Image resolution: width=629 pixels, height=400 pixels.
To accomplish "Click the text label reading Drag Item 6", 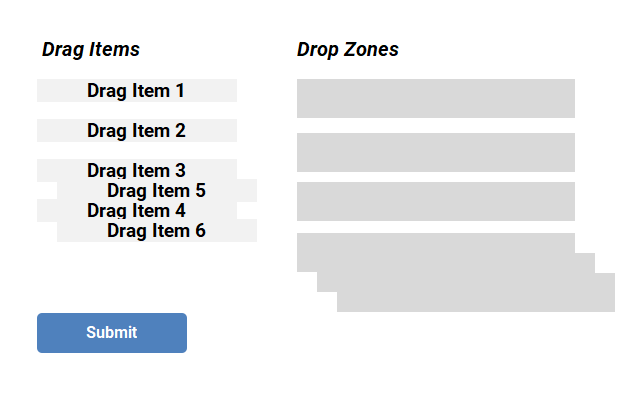I will click(156, 231).
